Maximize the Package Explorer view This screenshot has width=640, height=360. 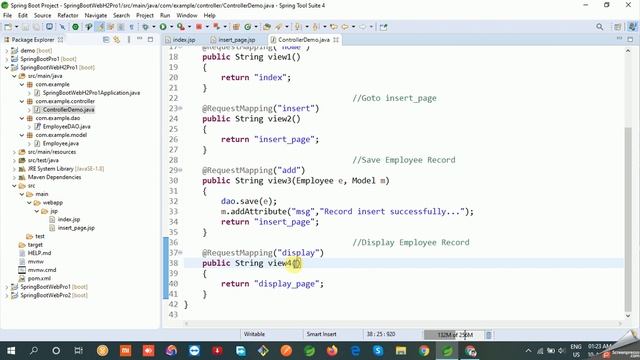(x=150, y=39)
